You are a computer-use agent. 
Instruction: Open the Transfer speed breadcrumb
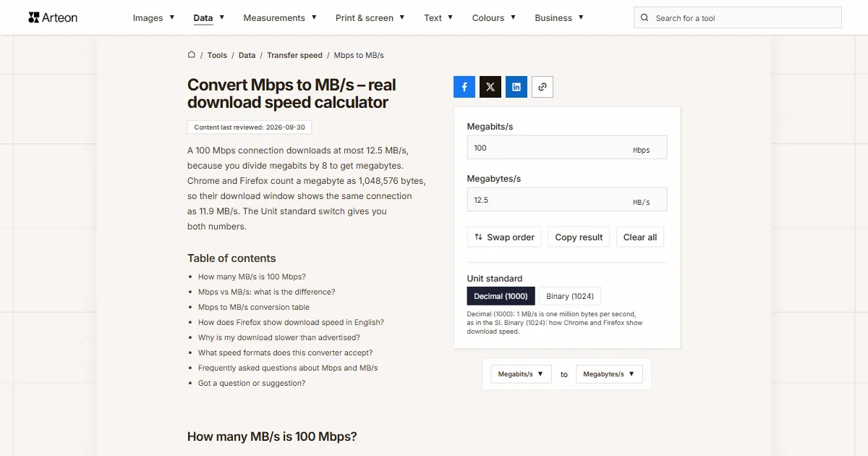pyautogui.click(x=294, y=55)
